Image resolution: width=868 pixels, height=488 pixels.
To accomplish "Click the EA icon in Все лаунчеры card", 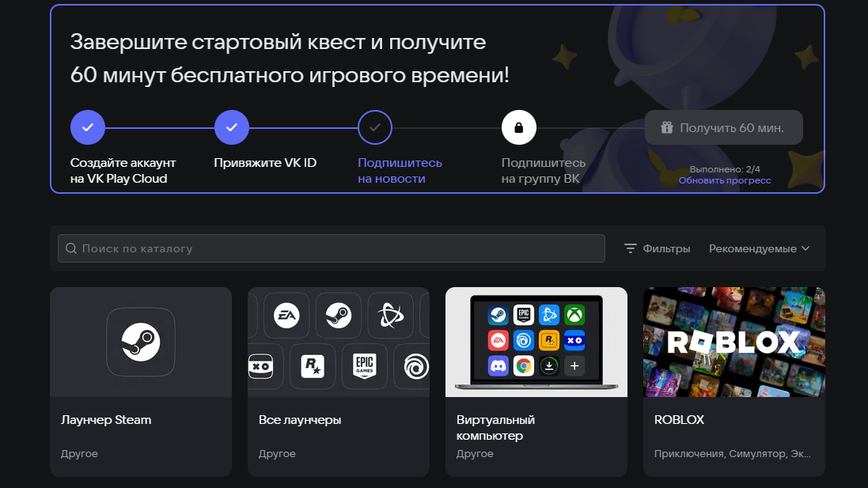I will [286, 316].
